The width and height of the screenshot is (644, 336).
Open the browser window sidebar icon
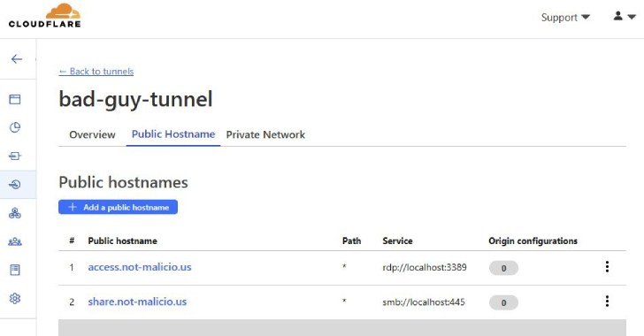pyautogui.click(x=15, y=99)
